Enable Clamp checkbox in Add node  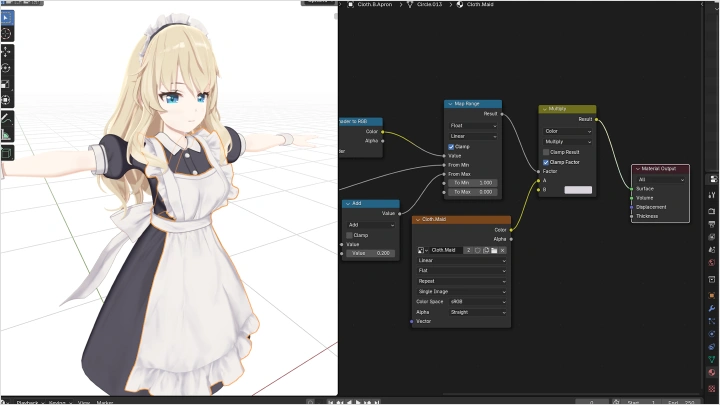point(349,235)
